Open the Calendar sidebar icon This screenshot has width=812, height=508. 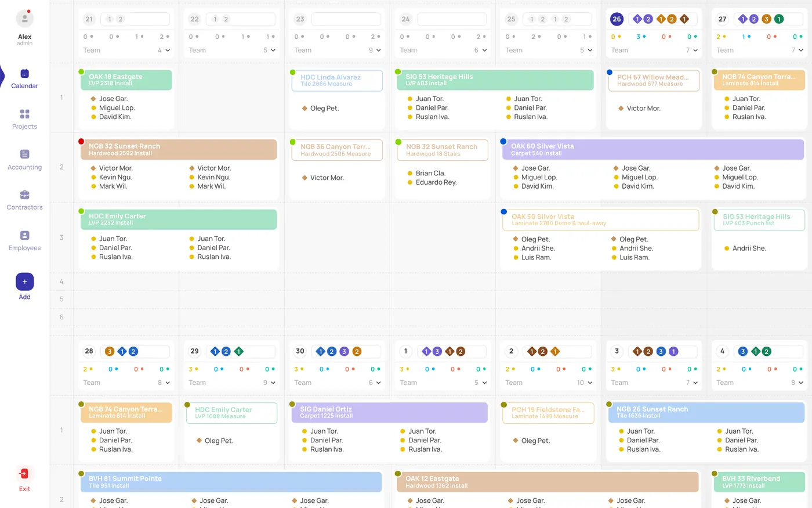24,74
